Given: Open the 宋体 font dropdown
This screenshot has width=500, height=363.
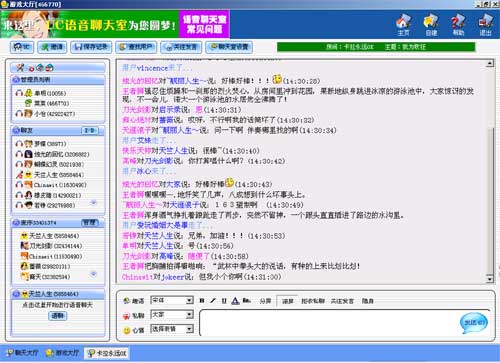Looking at the screenshot, I should (x=172, y=300).
